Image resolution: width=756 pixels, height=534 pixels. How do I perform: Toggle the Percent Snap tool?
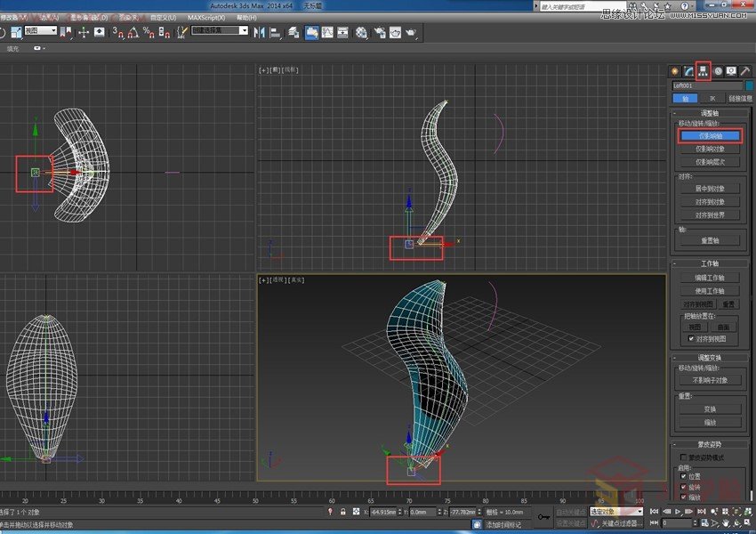pos(149,32)
